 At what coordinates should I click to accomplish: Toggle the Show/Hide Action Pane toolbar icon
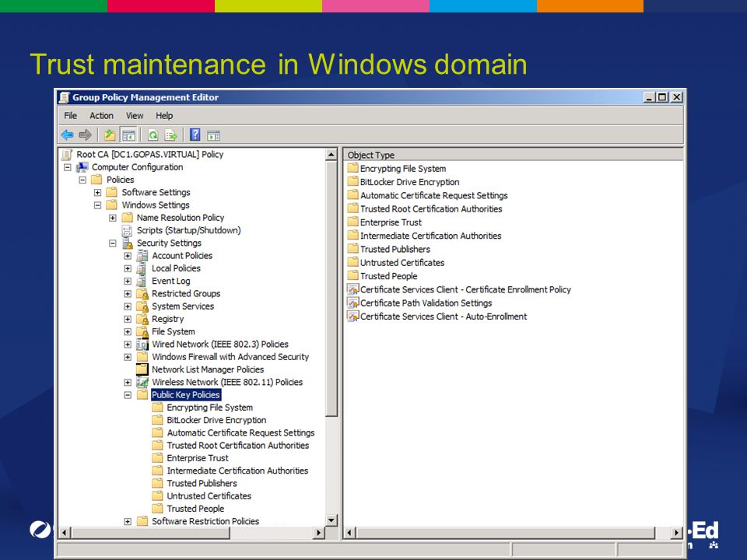213,135
